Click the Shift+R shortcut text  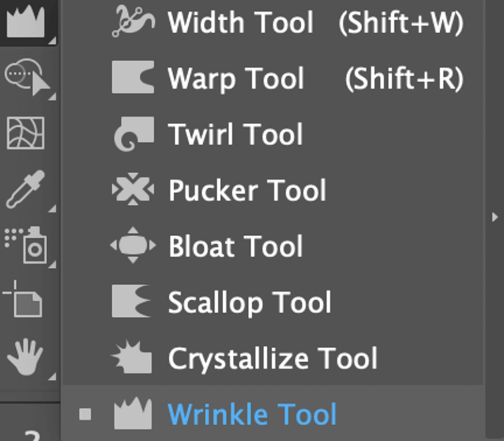pos(404,79)
